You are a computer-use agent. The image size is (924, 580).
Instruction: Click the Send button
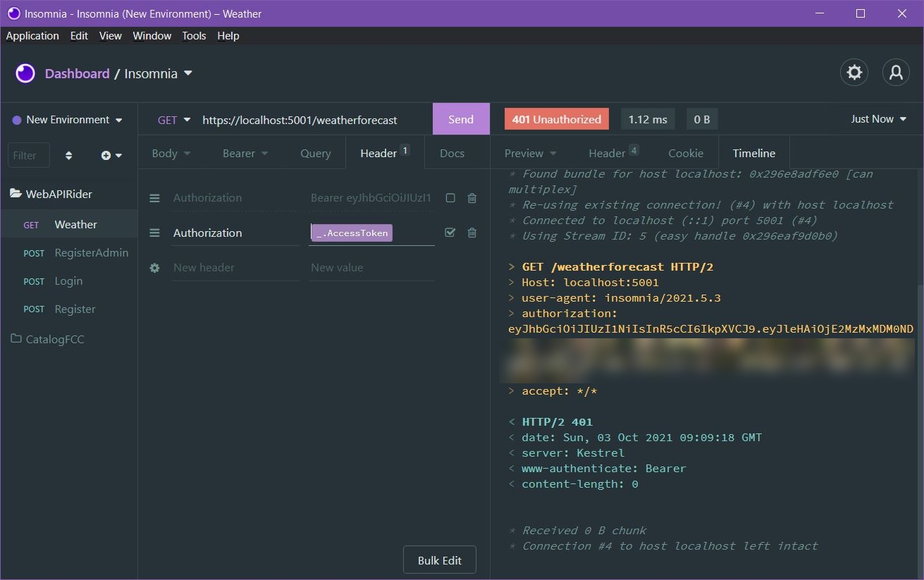[x=461, y=118]
